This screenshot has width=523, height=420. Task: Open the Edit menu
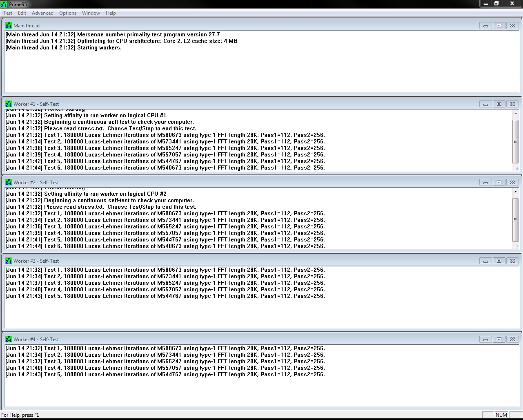(22, 13)
